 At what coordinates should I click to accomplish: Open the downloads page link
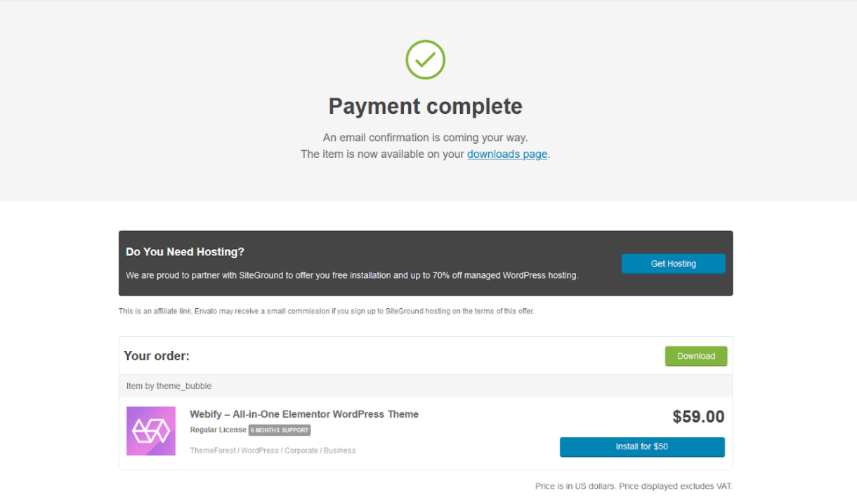507,154
